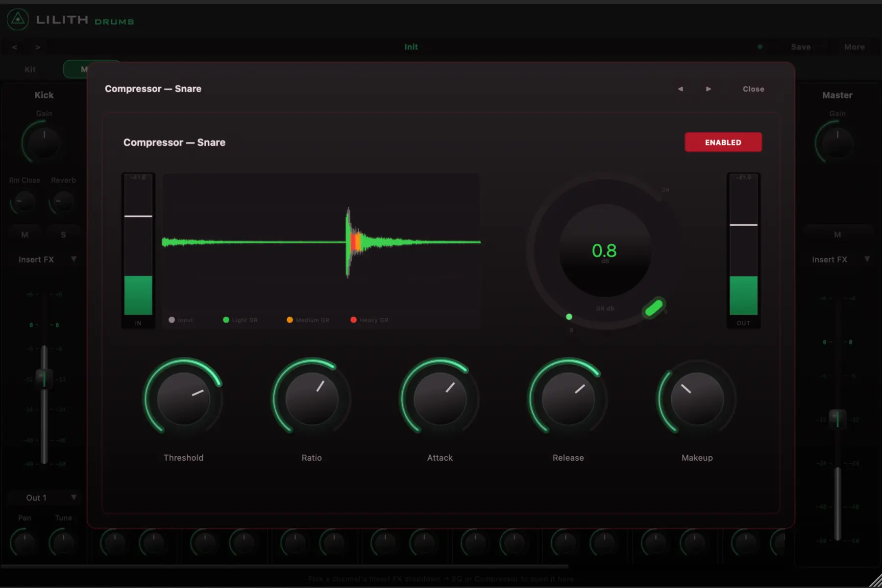Expand the Kick Insert FX dropdown
The width and height of the screenshot is (882, 588).
(x=47, y=259)
